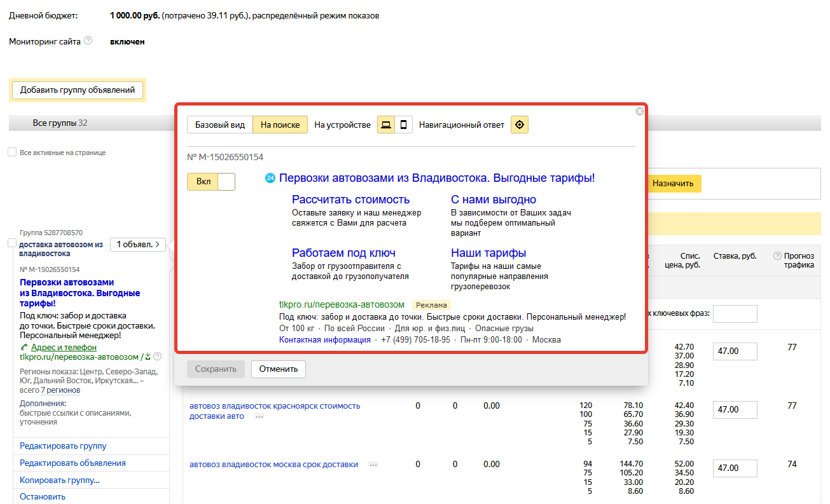Click help icon beside tlkpro.ru display link
This screenshot has height=504, width=830.
click(x=158, y=357)
